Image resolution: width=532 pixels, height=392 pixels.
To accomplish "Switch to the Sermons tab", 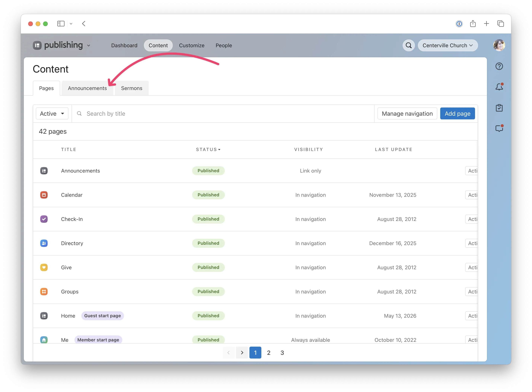I will point(132,88).
